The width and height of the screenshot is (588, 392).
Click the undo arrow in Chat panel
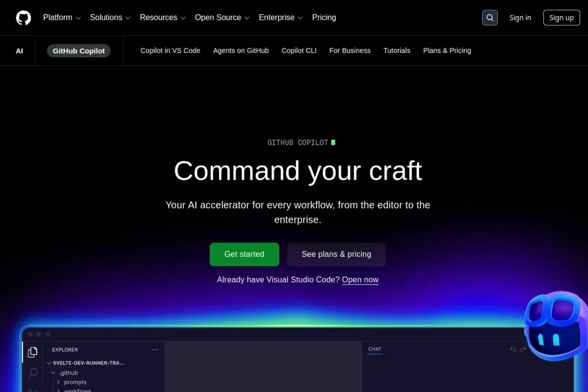513,349
